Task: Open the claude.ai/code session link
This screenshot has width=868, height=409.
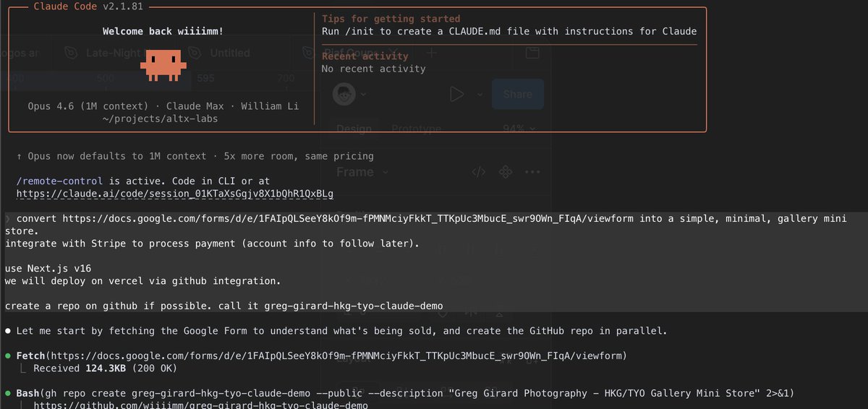Action: click(175, 194)
